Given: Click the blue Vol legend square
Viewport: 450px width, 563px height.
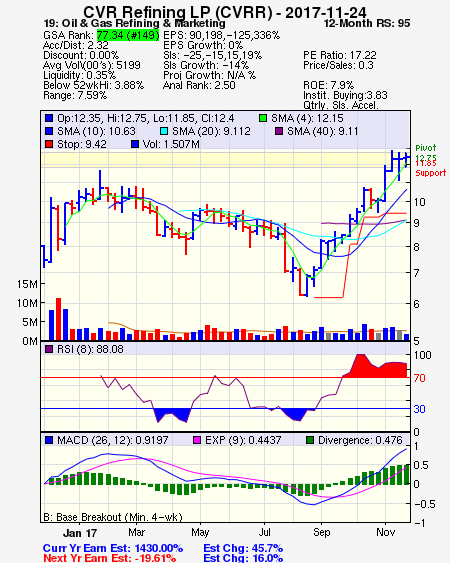Looking at the screenshot, I should pyautogui.click(x=135, y=144).
